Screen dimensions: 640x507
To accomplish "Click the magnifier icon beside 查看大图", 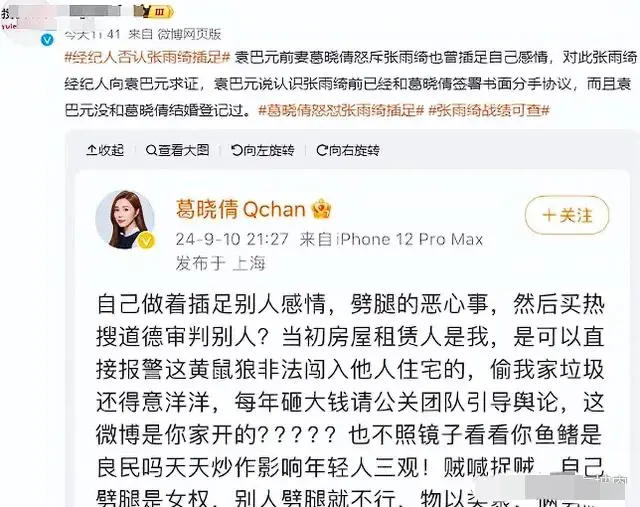I will pos(151,151).
